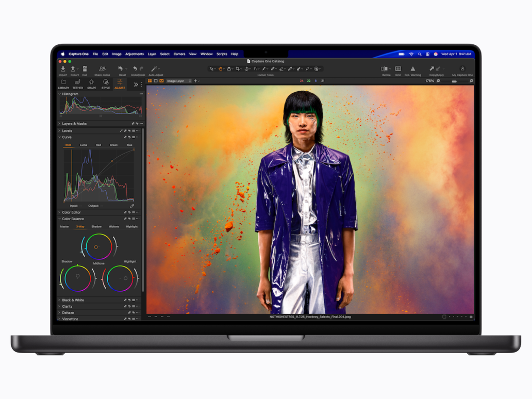Open the Library tool tab
The width and height of the screenshot is (532, 399).
[63, 84]
